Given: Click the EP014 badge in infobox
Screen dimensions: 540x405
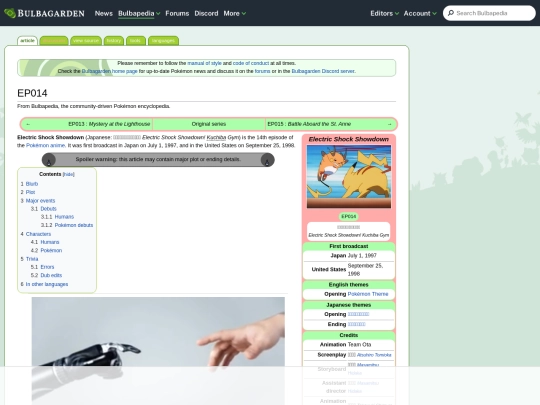Looking at the screenshot, I should click(x=349, y=217).
